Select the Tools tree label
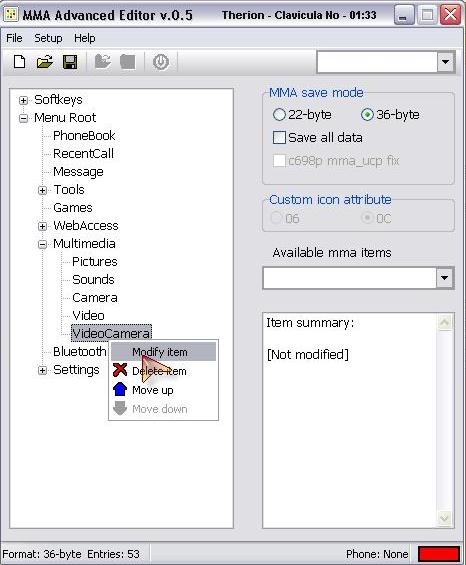This screenshot has height=565, width=466. tap(69, 190)
